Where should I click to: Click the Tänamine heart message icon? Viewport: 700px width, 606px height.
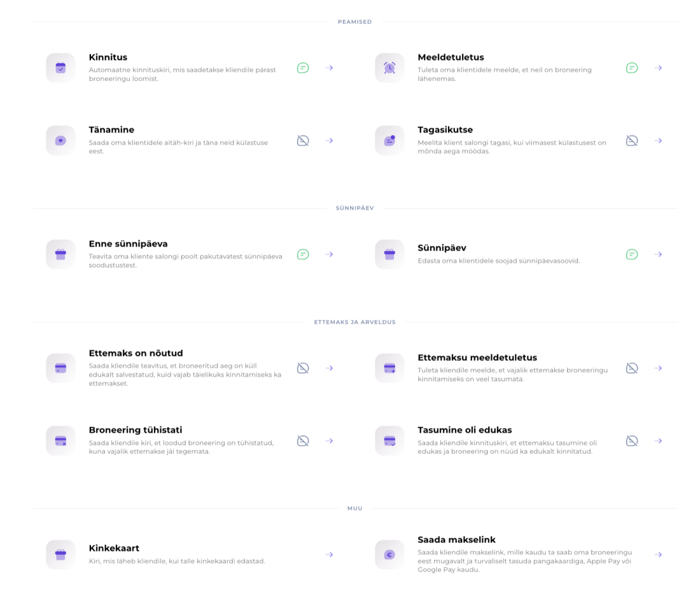(61, 140)
